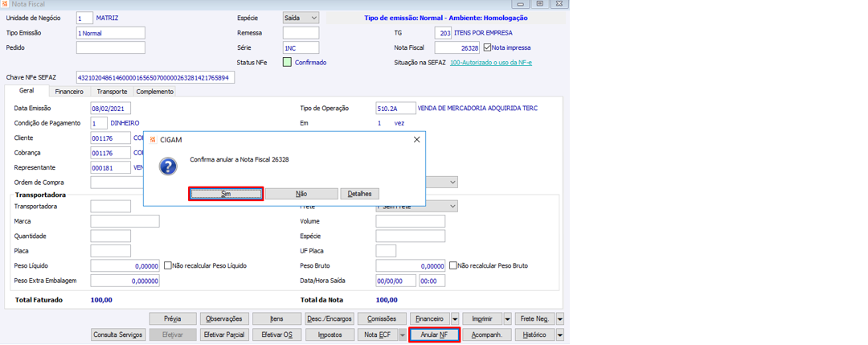This screenshot has height=345, width=868.
Task: Click the Prévia button
Action: tap(174, 319)
